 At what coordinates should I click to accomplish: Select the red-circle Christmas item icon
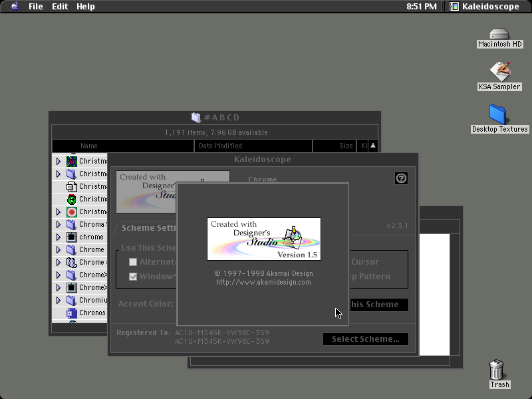click(x=72, y=212)
